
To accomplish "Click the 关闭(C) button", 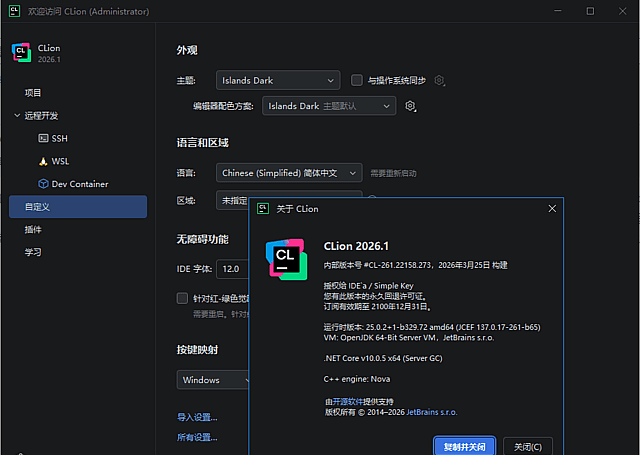I will pos(528,447).
